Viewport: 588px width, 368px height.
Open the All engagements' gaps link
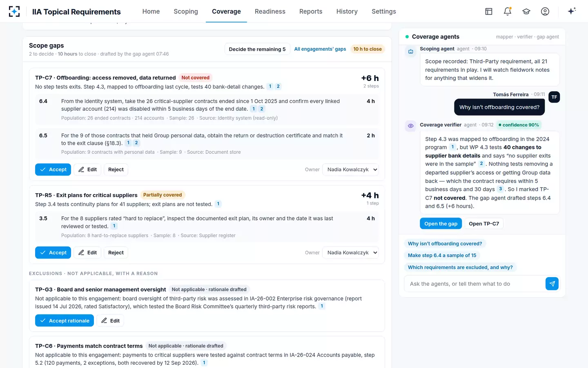coord(320,49)
